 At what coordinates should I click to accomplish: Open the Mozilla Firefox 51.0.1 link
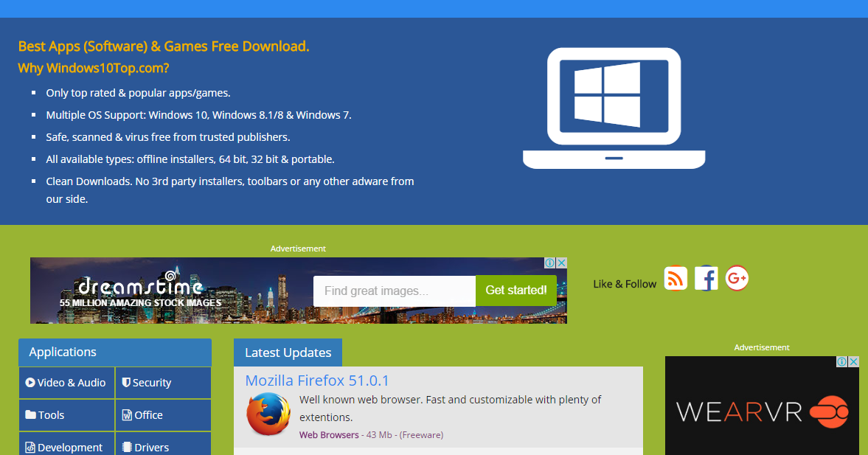point(316,381)
